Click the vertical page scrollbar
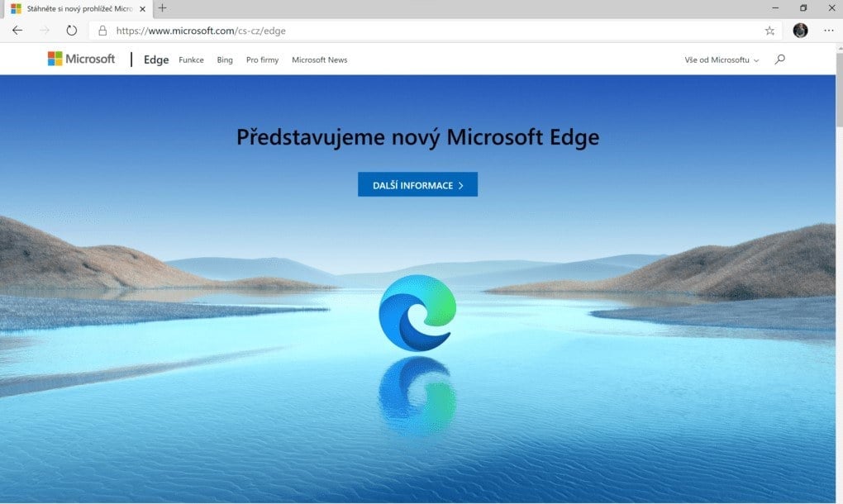 pyautogui.click(x=839, y=274)
